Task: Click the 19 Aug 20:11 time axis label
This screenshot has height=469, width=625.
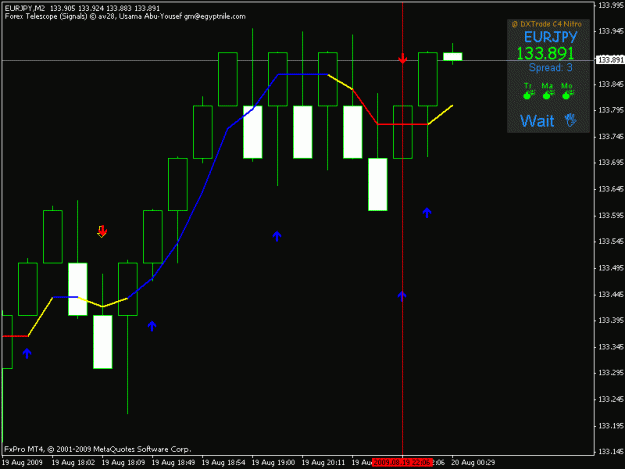Action: 324,463
